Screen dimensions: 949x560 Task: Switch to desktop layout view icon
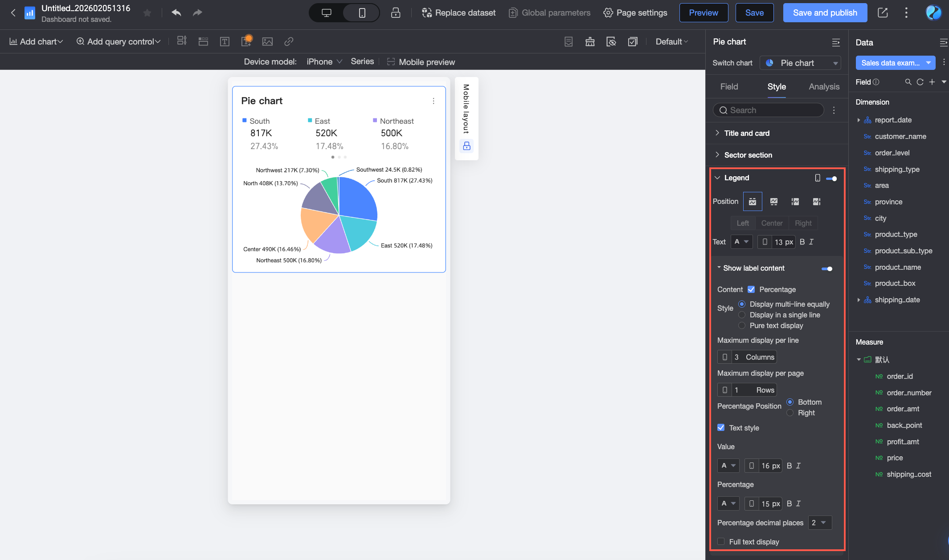pos(326,13)
